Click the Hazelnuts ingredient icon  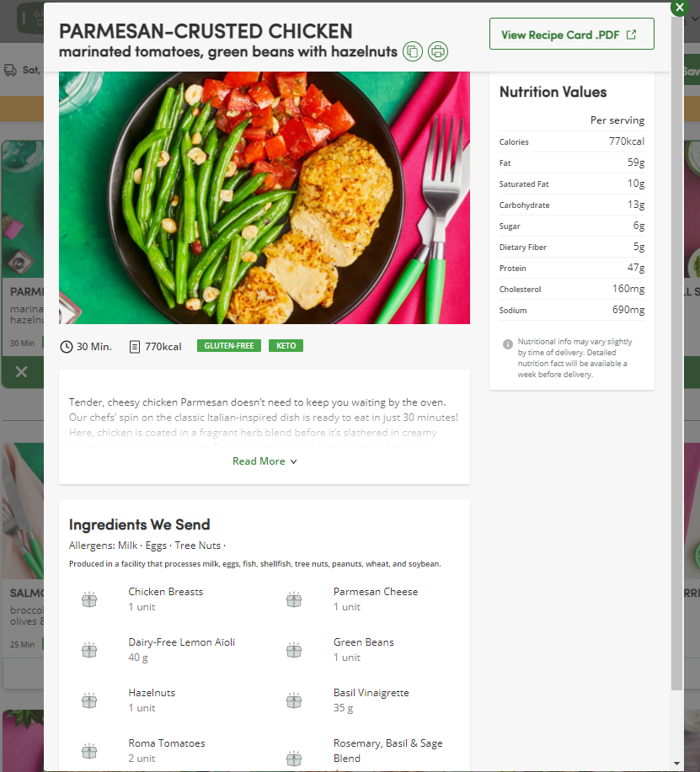click(x=89, y=700)
